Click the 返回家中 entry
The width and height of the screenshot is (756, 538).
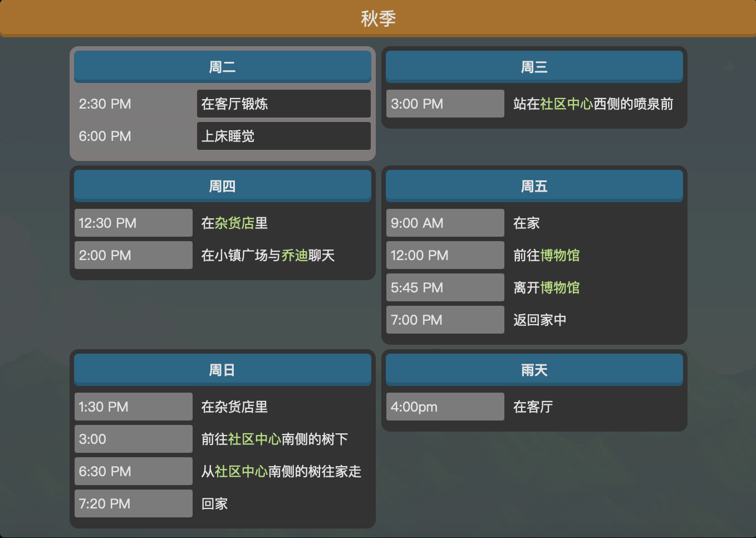pyautogui.click(x=540, y=320)
